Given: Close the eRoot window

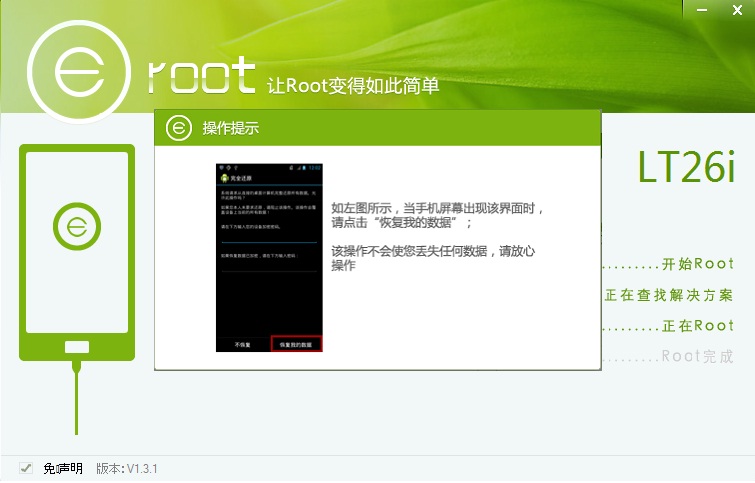Looking at the screenshot, I should click(x=737, y=10).
